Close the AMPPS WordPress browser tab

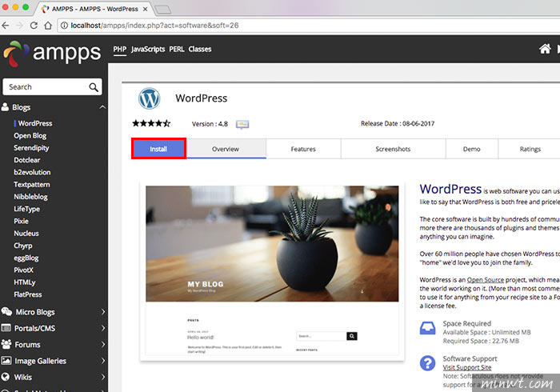146,10
